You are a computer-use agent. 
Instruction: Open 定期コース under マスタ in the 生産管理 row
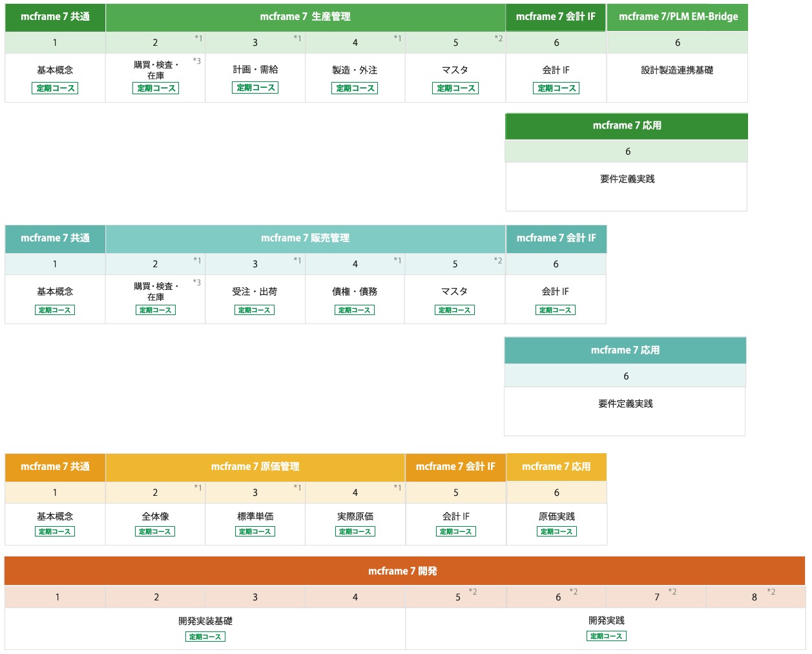pyautogui.click(x=455, y=88)
